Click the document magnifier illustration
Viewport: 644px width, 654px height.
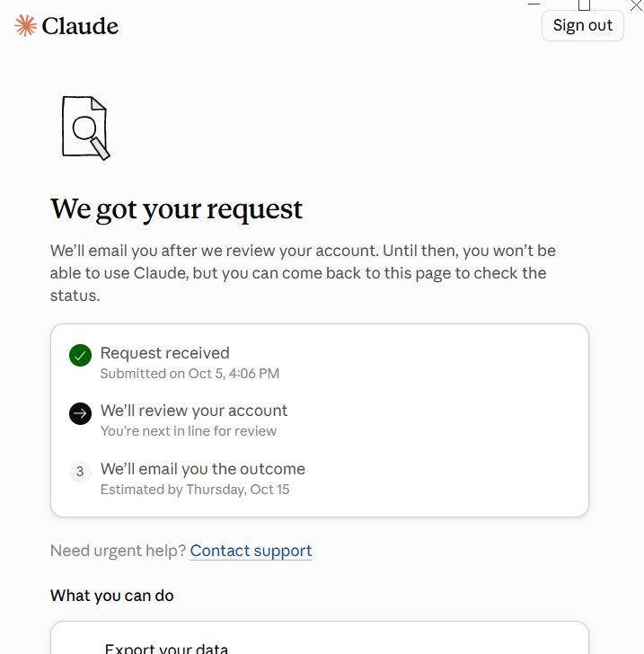point(86,128)
